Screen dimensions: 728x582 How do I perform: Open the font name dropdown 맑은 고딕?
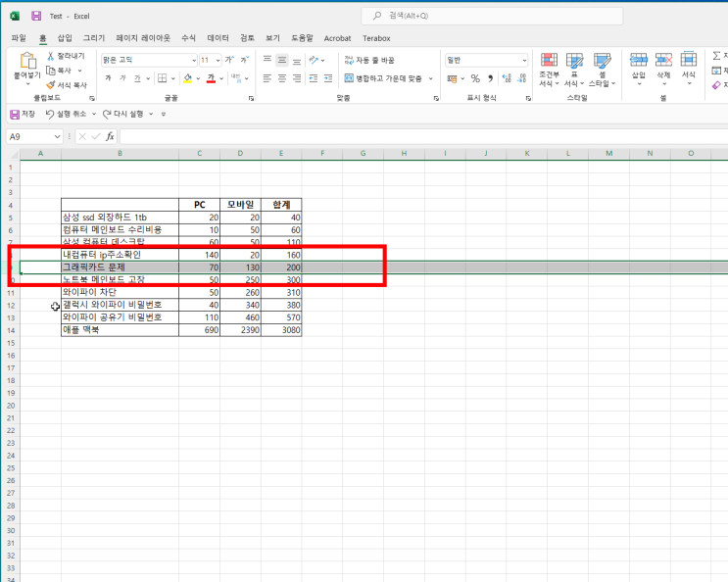[x=194, y=61]
